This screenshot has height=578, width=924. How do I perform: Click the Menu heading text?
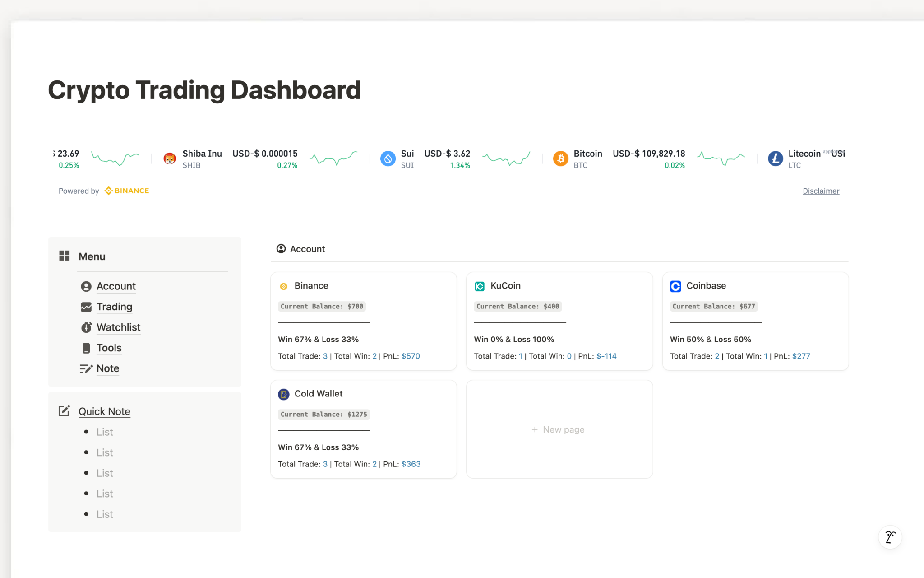coord(92,256)
